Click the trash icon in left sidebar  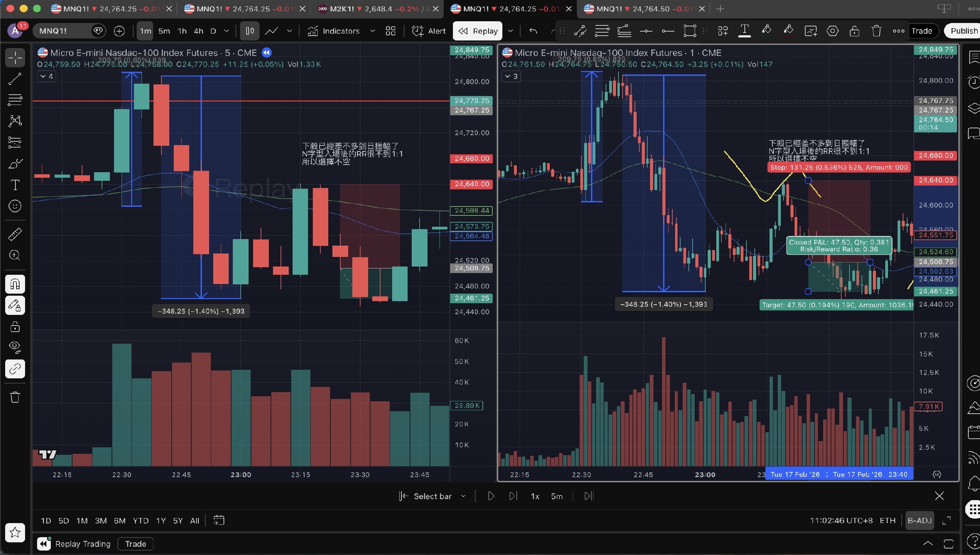(15, 397)
